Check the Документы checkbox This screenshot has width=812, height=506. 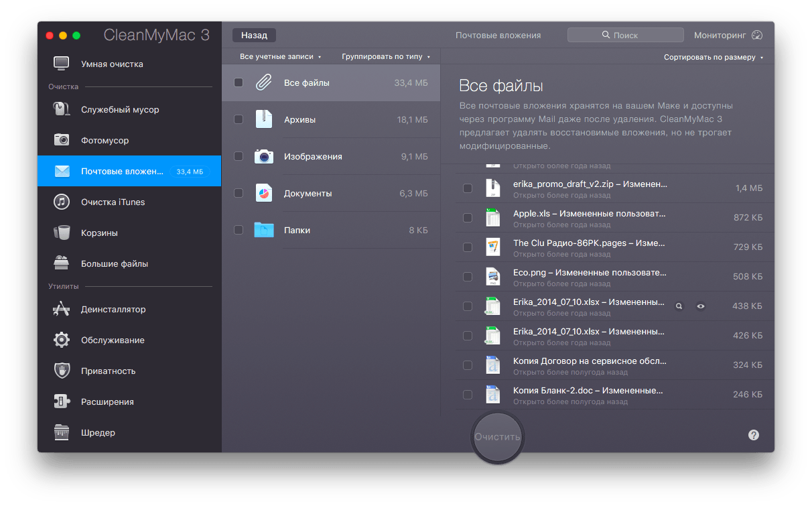point(239,193)
